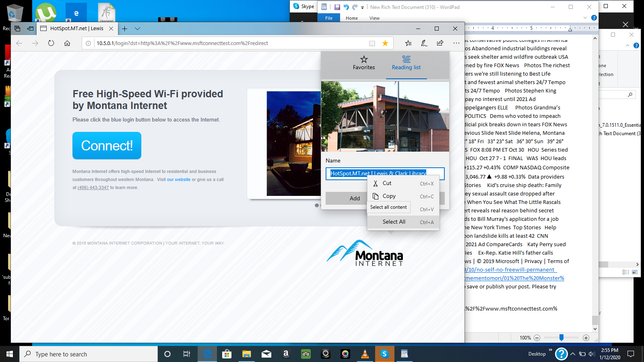644x362 pixels.
Task: Toggle Reading view in Edge address bar
Action: 372,43
